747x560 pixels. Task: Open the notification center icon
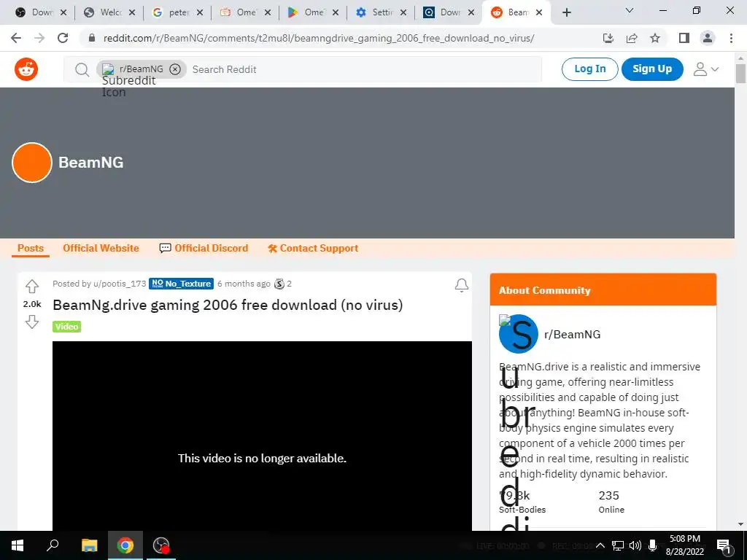pos(724,545)
